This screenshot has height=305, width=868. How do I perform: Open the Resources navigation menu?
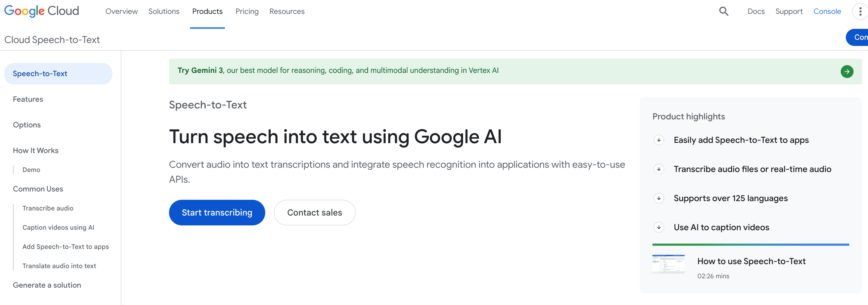tap(287, 11)
